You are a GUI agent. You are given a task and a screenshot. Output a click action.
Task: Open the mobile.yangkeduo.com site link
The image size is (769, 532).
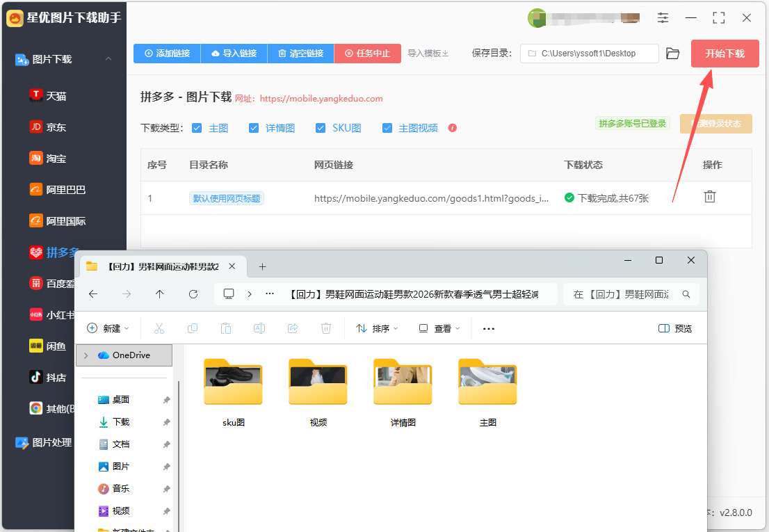click(x=321, y=99)
